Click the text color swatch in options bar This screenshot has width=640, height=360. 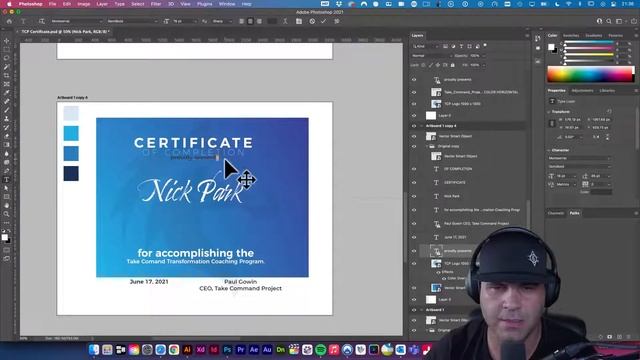tap(271, 21)
